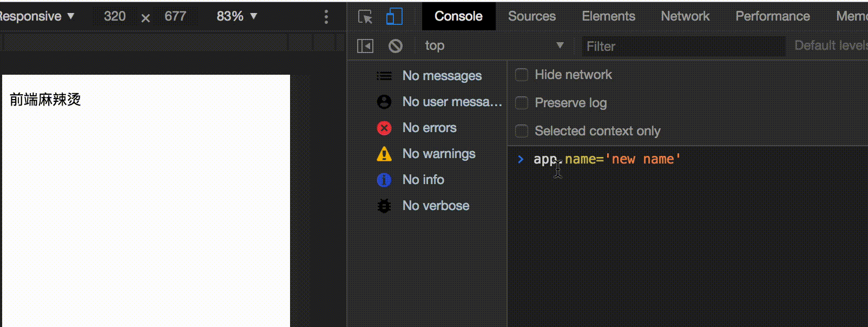Show the No messages list

[442, 76]
